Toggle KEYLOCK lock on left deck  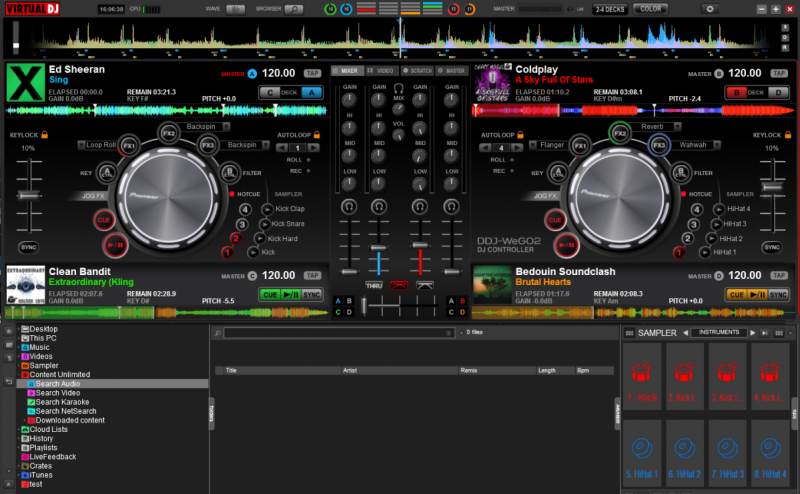click(x=44, y=135)
